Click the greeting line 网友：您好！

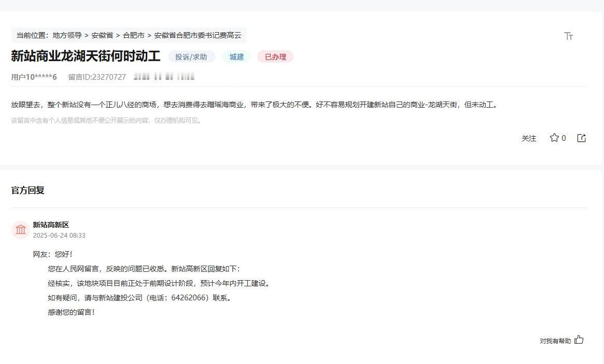point(53,254)
